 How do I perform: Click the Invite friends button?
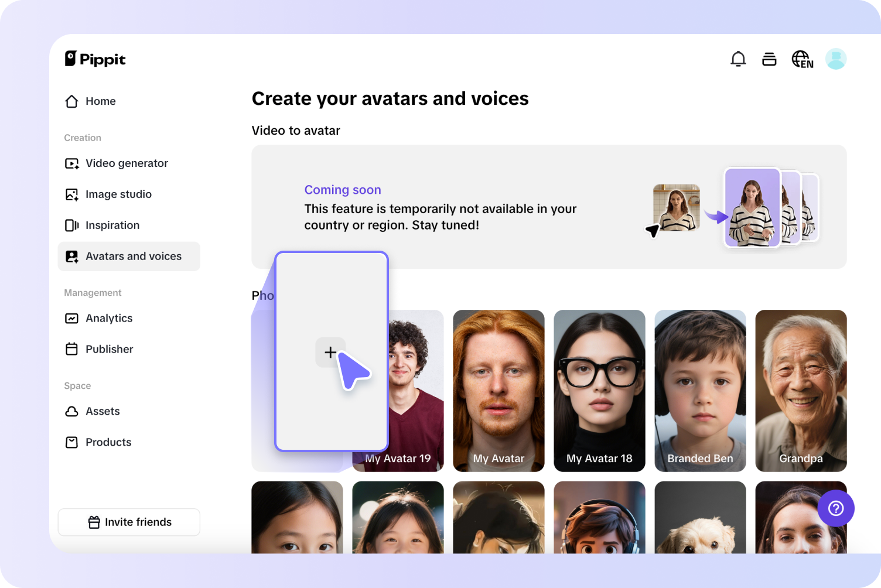coord(129,522)
